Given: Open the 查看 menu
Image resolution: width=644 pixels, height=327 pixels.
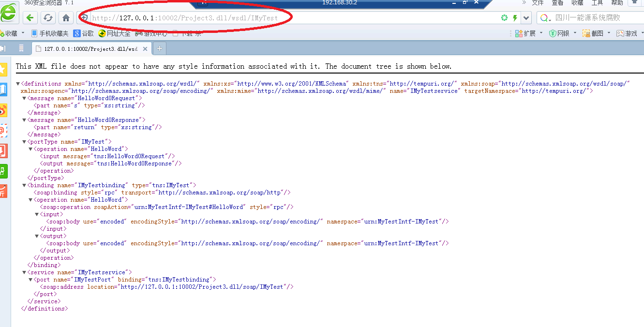Looking at the screenshot, I should (557, 2).
